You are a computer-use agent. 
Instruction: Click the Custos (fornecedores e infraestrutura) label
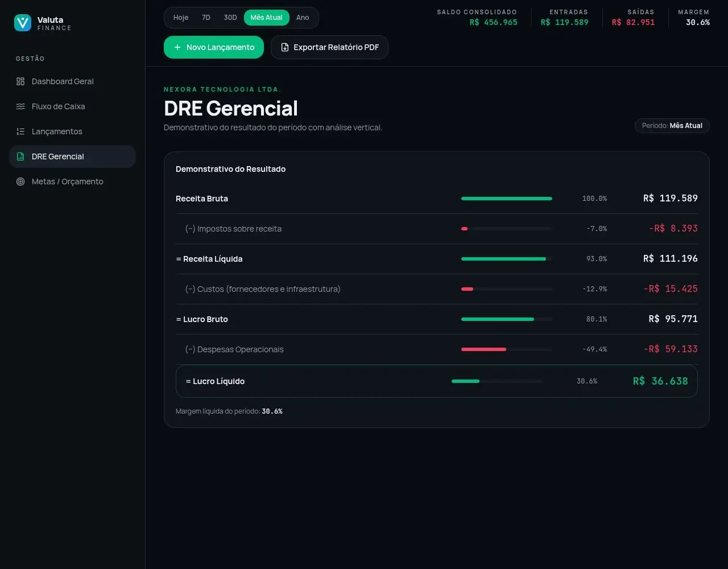[263, 289]
